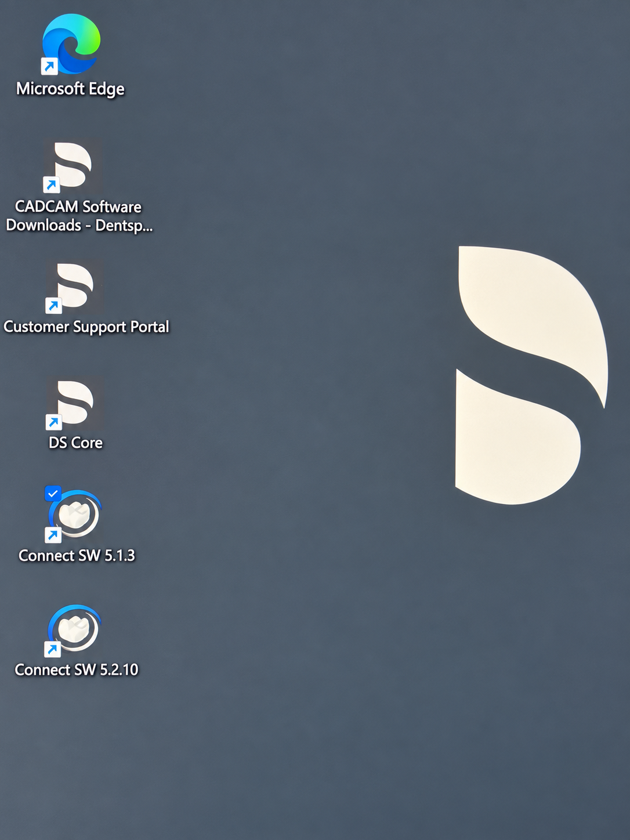Select the Microsoft Edge desktop icon

tap(71, 44)
